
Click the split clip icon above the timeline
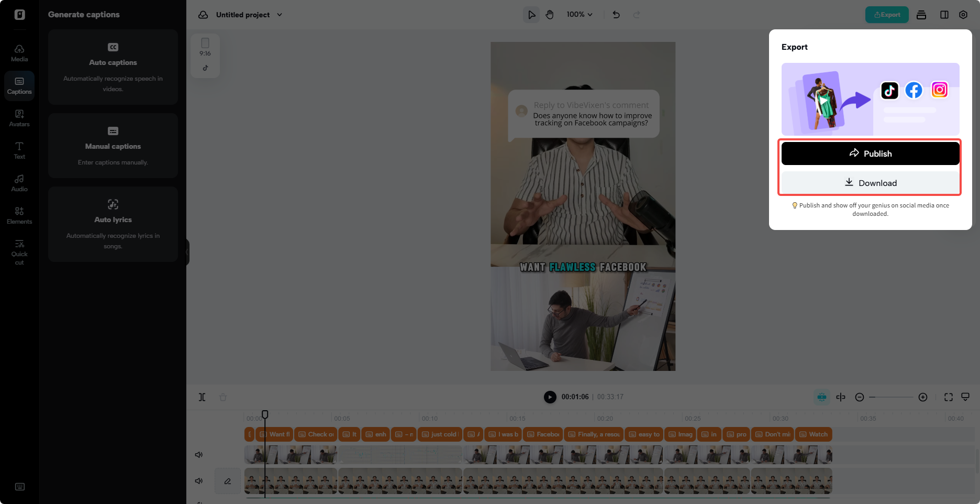click(202, 397)
